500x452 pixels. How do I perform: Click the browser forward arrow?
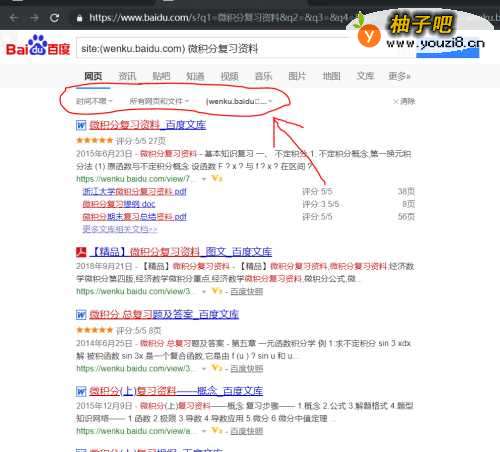point(34,18)
